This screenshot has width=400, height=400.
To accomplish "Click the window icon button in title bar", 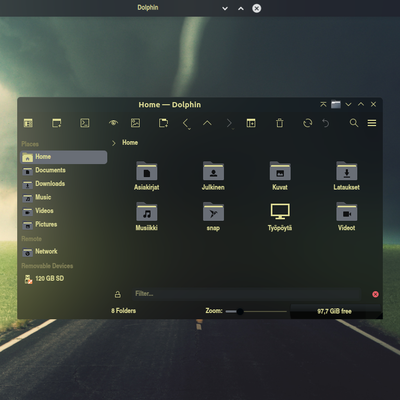I will (x=336, y=104).
